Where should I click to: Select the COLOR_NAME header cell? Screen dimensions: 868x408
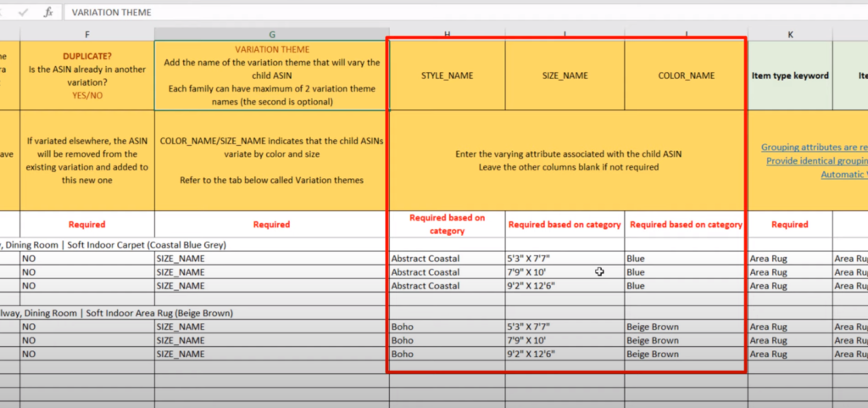(x=687, y=75)
